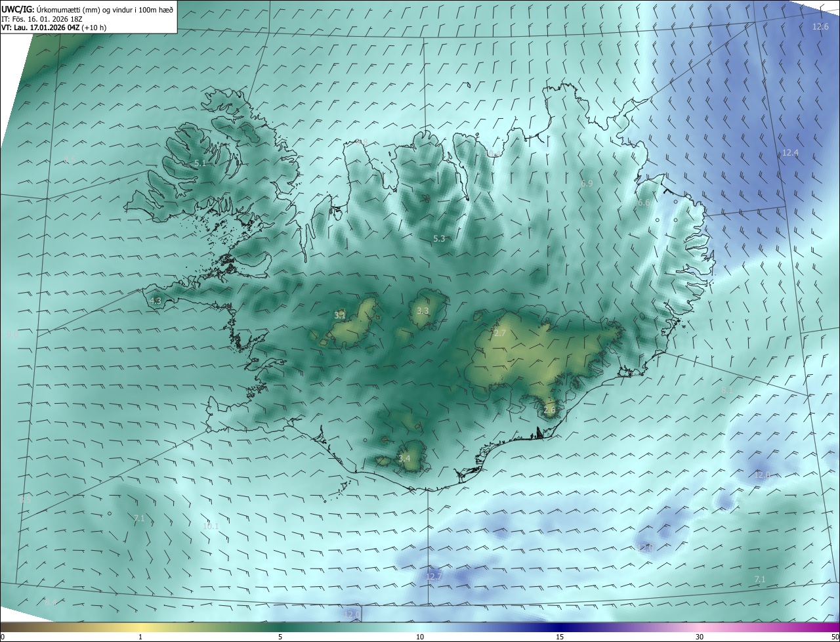The height and width of the screenshot is (642, 840).
Task: Click the colorbar tick label 0
Action: click(x=3, y=637)
